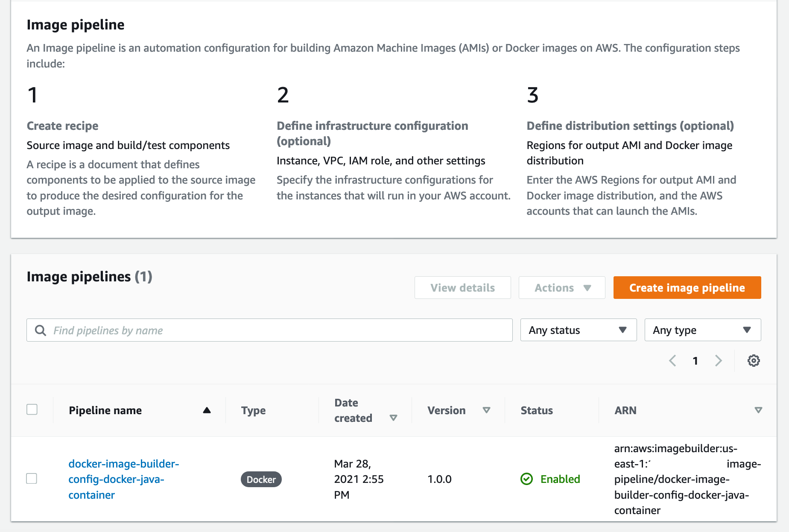Screen dimensions: 789x532
Task: Open the Any status filter dropdown
Action: [x=578, y=330]
